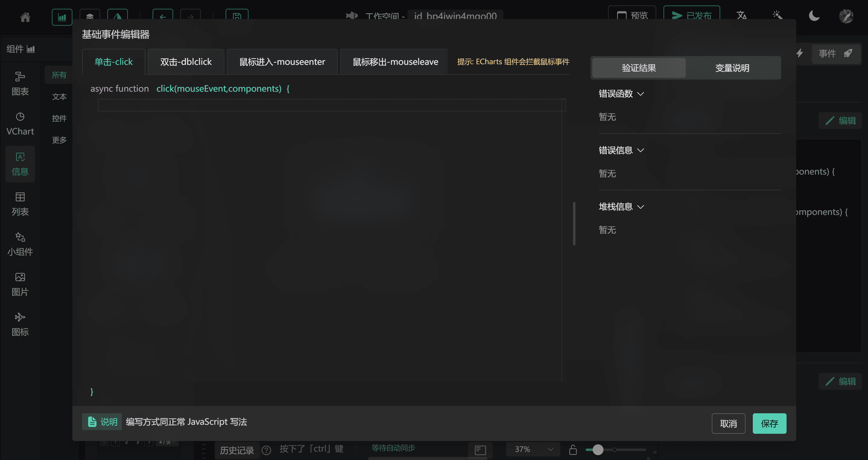Screen dimensions: 868x460
Task: Switch to dark mode moon icon
Action: [x=814, y=15]
